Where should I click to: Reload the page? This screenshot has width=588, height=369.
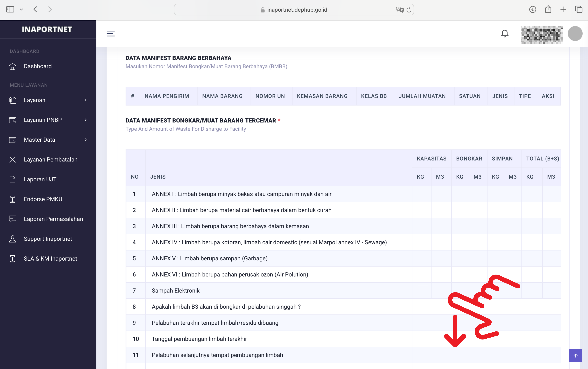[409, 10]
